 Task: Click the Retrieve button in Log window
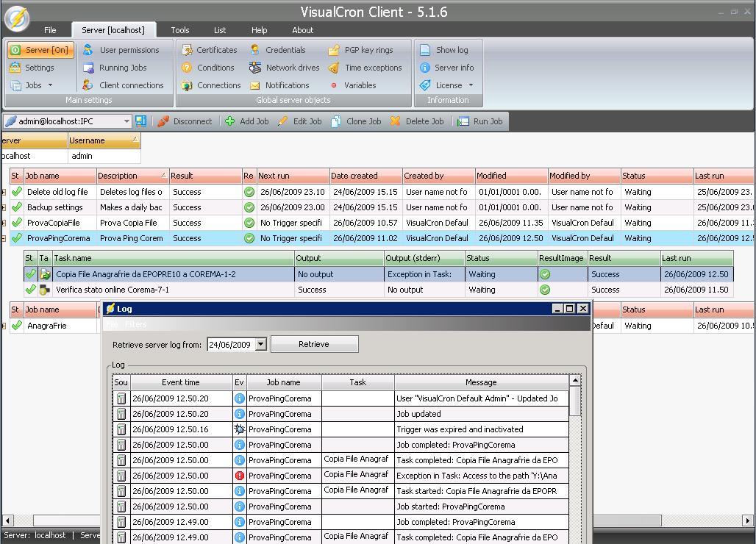pos(314,344)
